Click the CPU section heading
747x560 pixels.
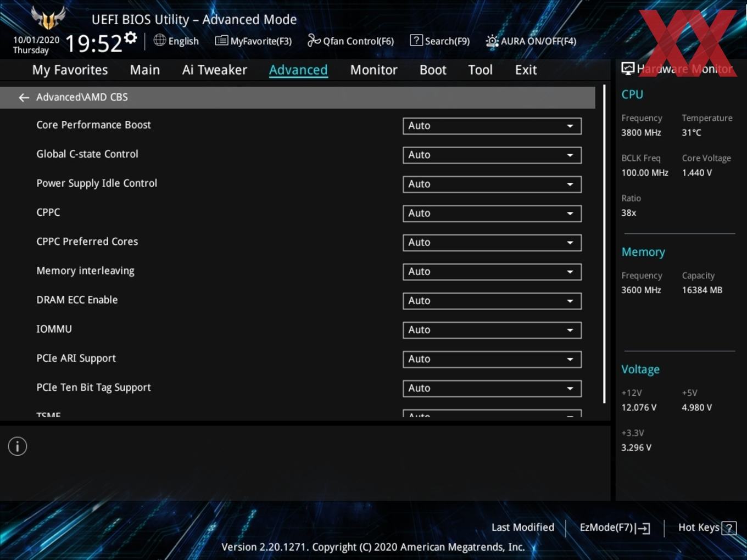click(632, 94)
